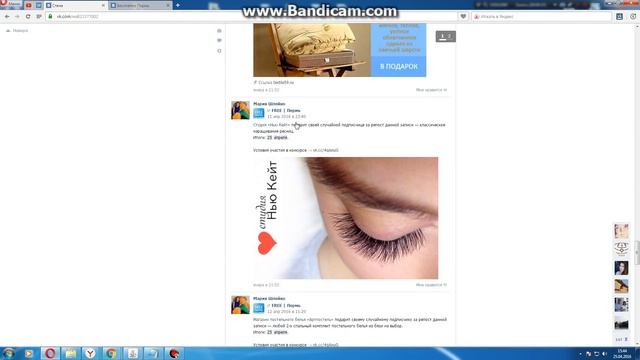Open the downloads extension icon
The image size is (640, 360).
tap(619, 16)
